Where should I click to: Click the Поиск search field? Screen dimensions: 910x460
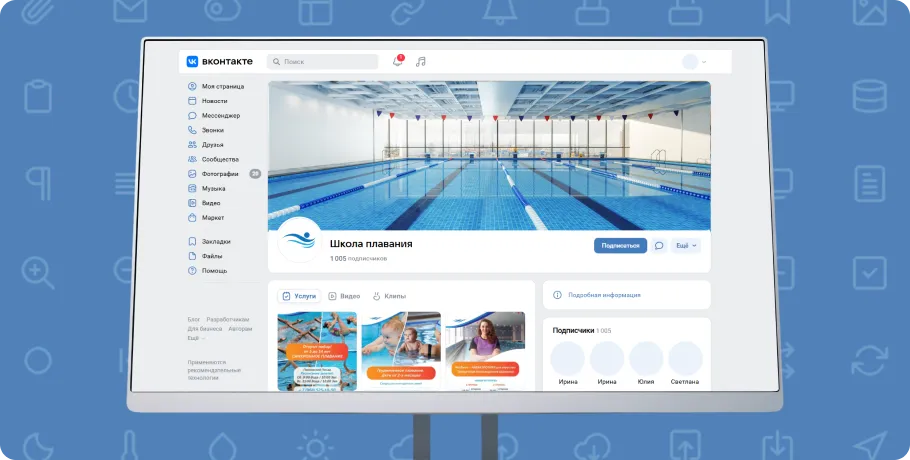click(322, 62)
